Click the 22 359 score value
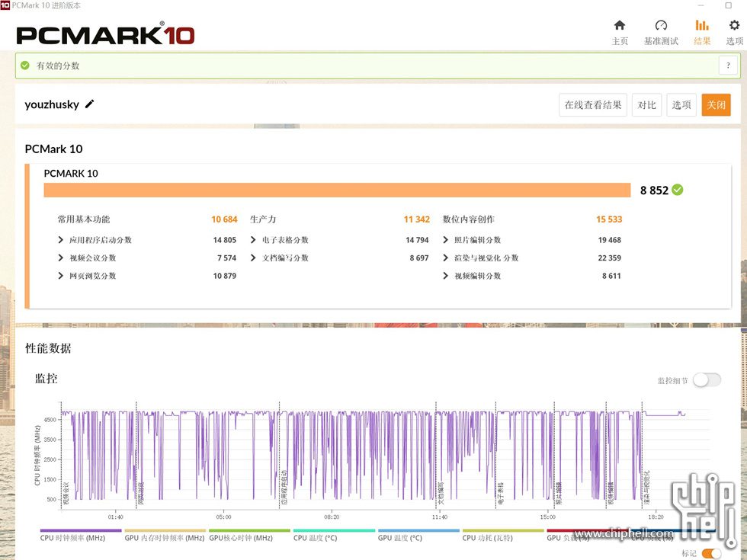The width and height of the screenshot is (747, 560). [x=609, y=258]
